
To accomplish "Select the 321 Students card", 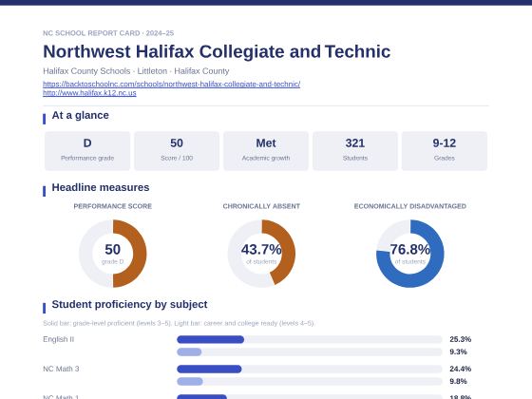I will pyautogui.click(x=355, y=151).
